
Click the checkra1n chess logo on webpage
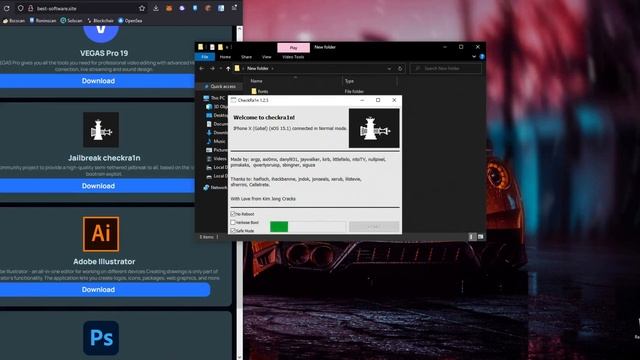pyautogui.click(x=101, y=130)
